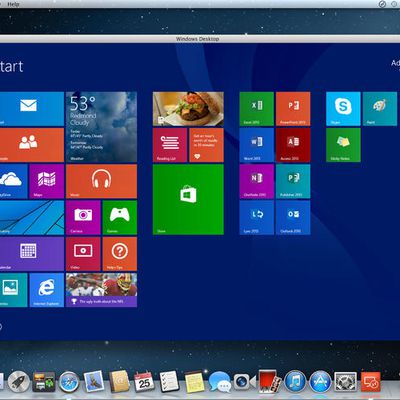Screen dimensions: 400x400
Task: Launch the Publisher 2013 tile
Action: (x=293, y=181)
